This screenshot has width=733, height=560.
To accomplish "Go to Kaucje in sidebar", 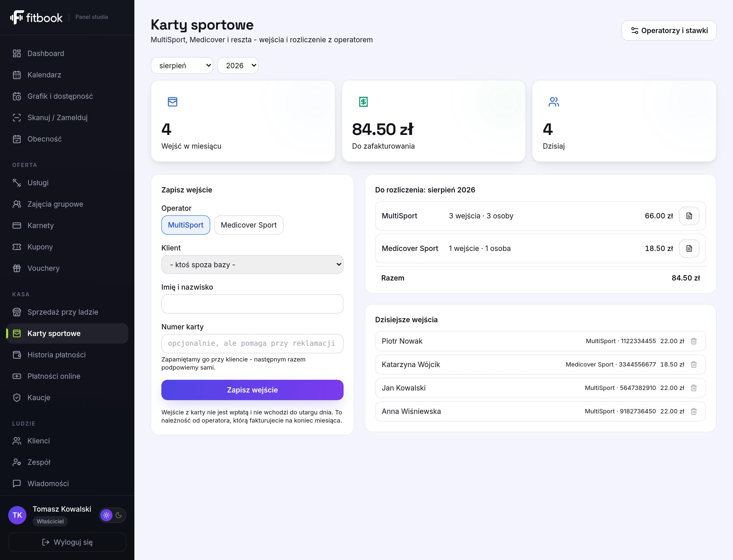I will [x=67, y=397].
